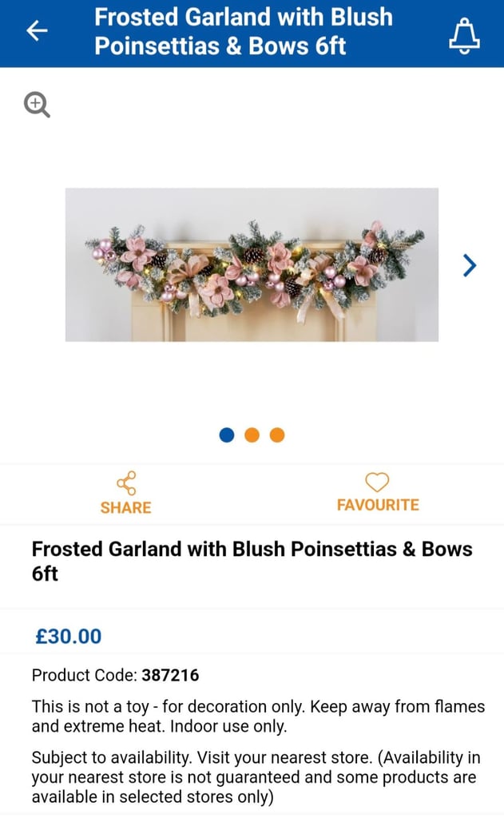The width and height of the screenshot is (504, 818).
Task: Open image zoom with the magnifying glass
Action: coord(37,105)
